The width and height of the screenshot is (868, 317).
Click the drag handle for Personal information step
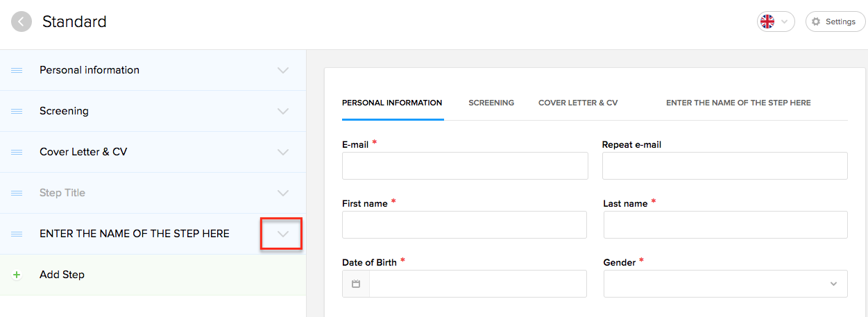(x=17, y=70)
